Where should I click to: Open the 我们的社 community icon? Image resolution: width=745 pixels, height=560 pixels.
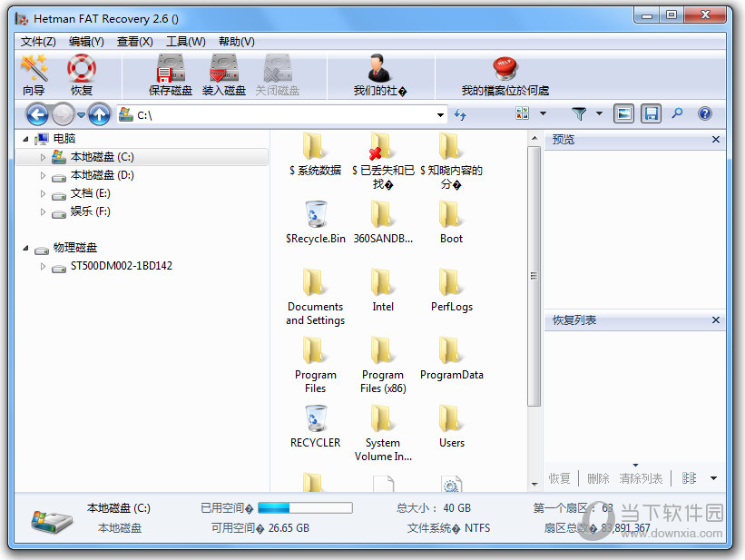[x=379, y=74]
